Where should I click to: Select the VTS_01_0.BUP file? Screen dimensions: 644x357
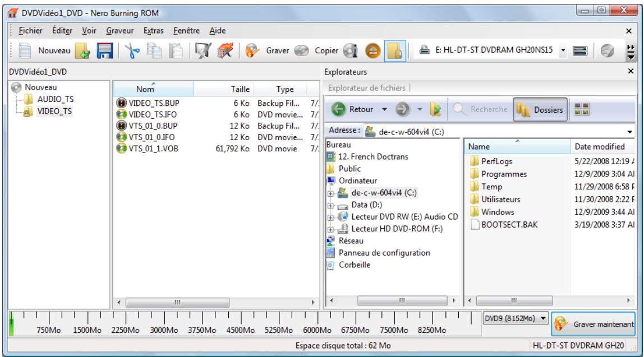click(x=153, y=126)
